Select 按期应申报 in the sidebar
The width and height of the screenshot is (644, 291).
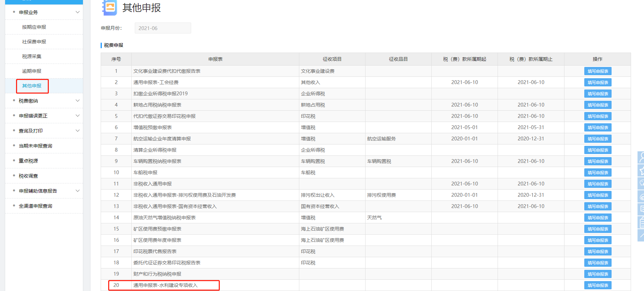34,27
